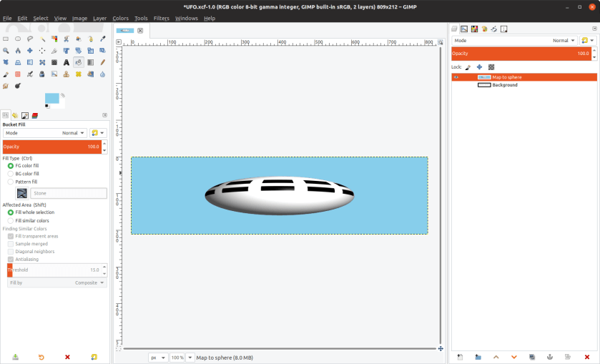The height and width of the screenshot is (364, 600).
Task: Pick the Zoom magnifier tool
Action: [x=6, y=51]
